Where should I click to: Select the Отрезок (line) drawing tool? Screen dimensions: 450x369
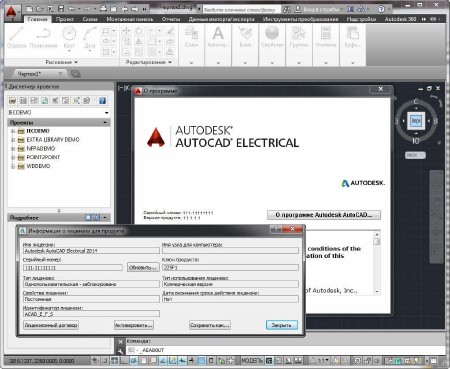coord(16,38)
